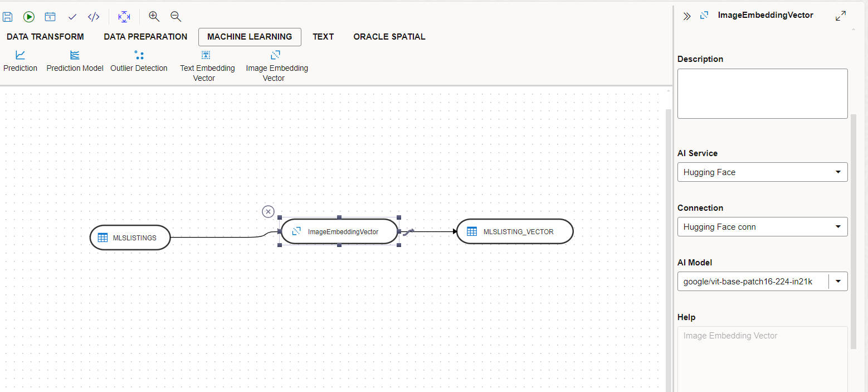The width and height of the screenshot is (868, 392).
Task: Click the AI Service label
Action: (x=698, y=153)
